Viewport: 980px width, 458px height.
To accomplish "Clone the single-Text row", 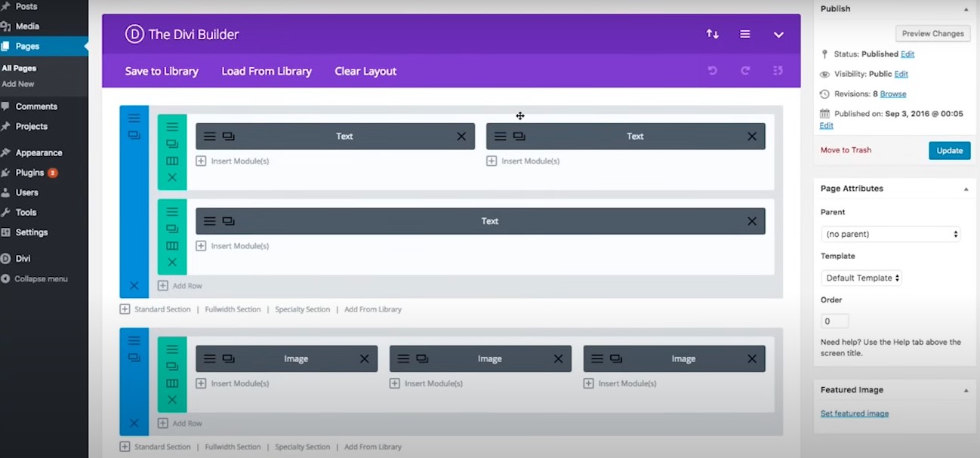I will [x=172, y=229].
